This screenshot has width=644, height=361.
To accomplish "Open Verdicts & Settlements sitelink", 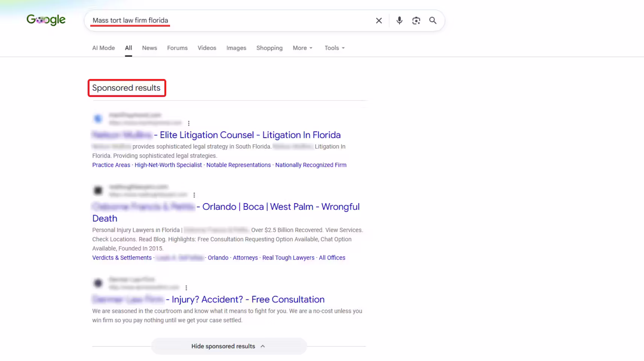I will click(122, 258).
